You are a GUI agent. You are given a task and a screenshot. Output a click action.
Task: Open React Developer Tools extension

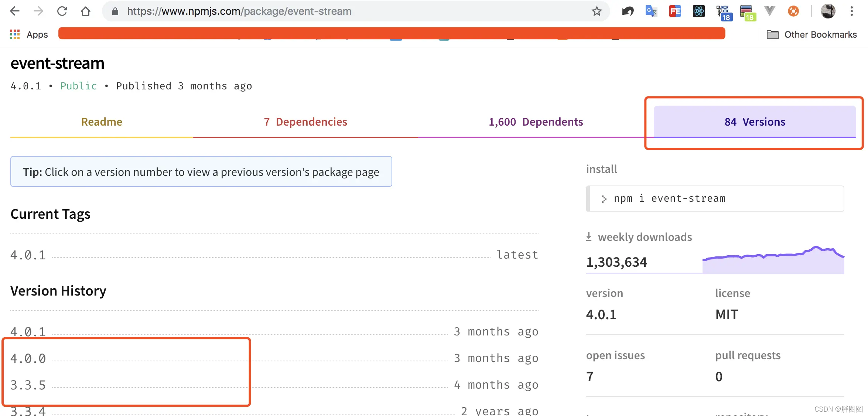698,11
